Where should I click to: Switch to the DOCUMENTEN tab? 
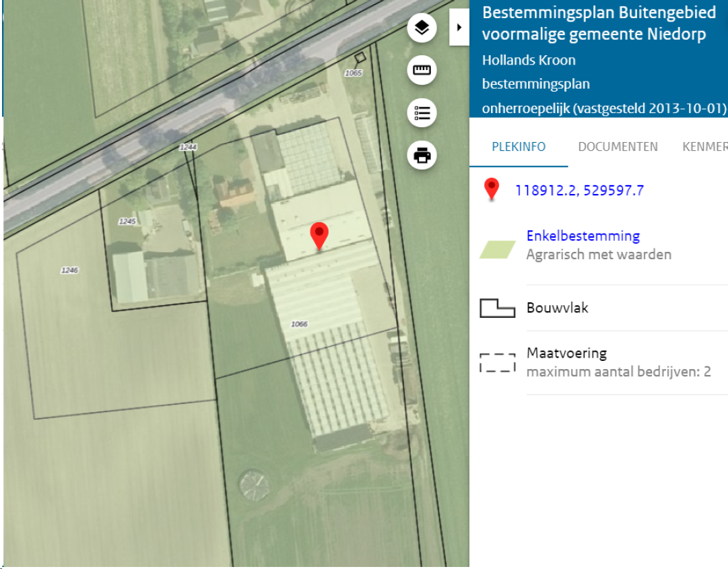tap(618, 146)
